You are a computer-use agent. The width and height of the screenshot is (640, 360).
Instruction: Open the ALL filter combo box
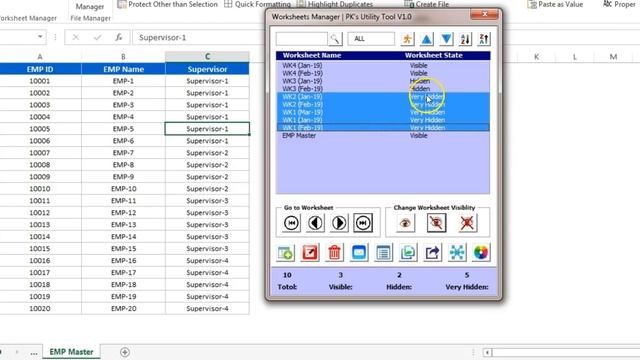point(371,39)
